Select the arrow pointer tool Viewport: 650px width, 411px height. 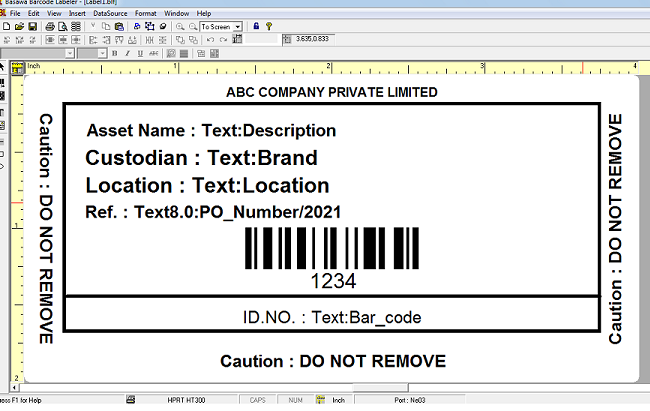(x=2, y=67)
